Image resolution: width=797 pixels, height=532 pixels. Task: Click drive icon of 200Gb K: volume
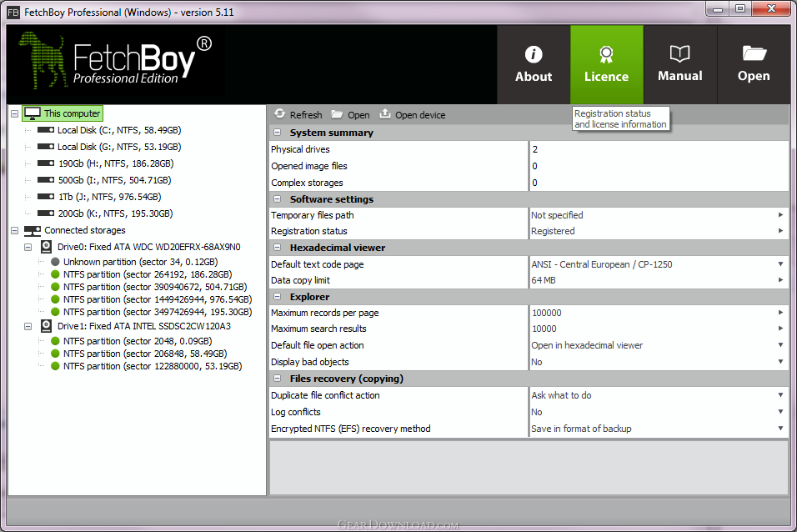click(46, 213)
